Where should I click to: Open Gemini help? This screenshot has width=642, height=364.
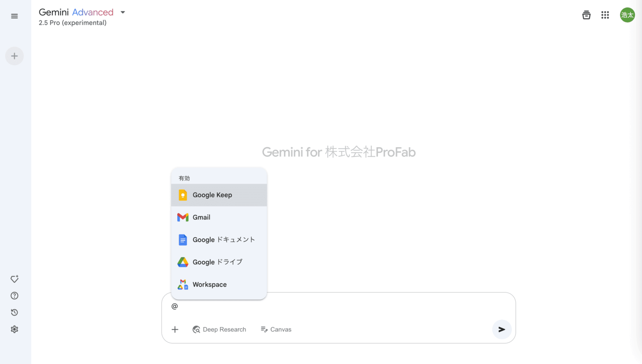[14, 295]
